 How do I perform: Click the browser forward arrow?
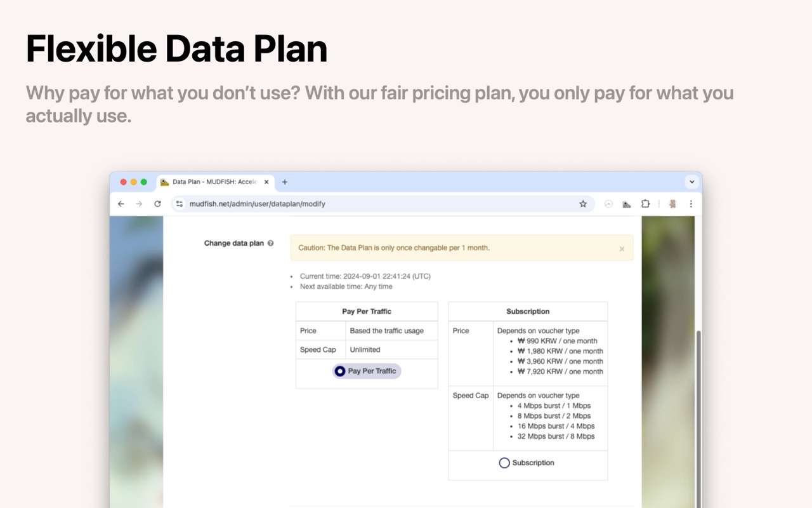click(139, 204)
